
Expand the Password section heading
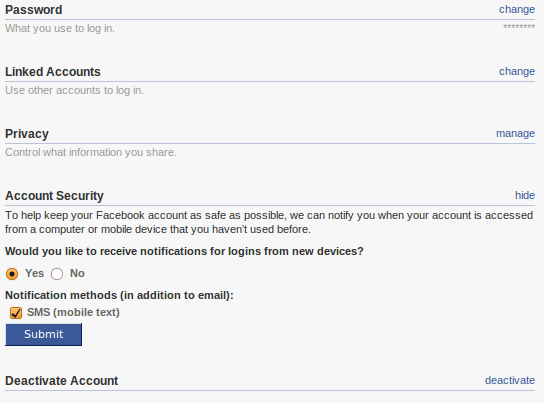(x=34, y=10)
